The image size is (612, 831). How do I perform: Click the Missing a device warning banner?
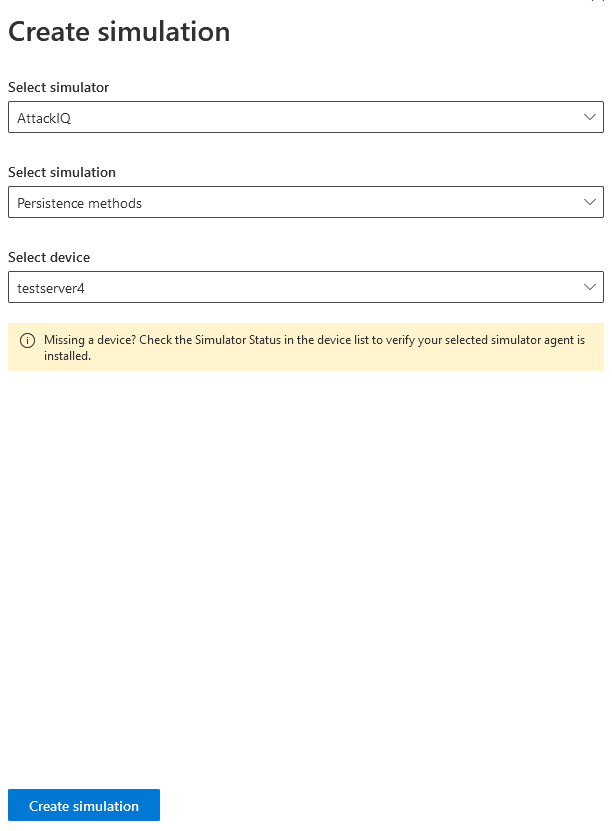click(306, 347)
